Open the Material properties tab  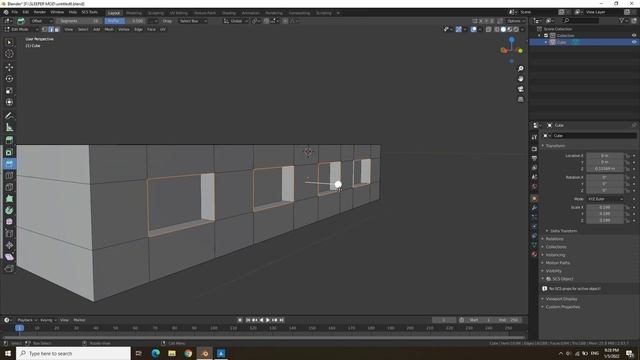point(534,254)
